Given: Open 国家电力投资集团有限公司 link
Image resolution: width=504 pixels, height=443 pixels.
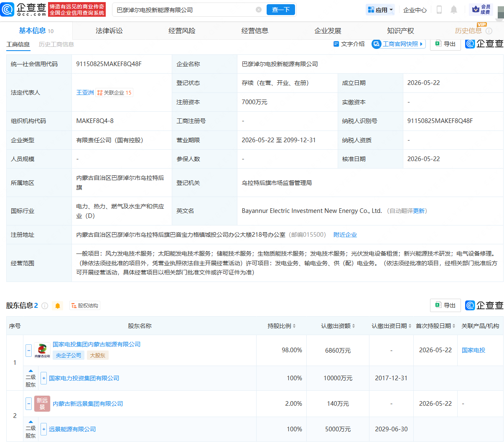Looking at the screenshot, I should [x=84, y=378].
